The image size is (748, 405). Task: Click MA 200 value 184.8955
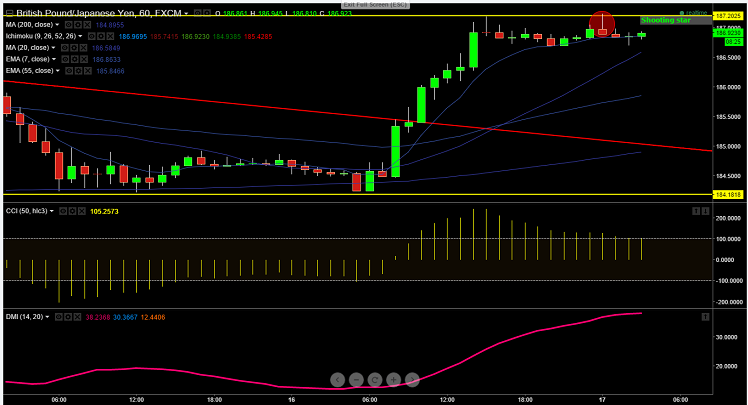tap(110, 25)
